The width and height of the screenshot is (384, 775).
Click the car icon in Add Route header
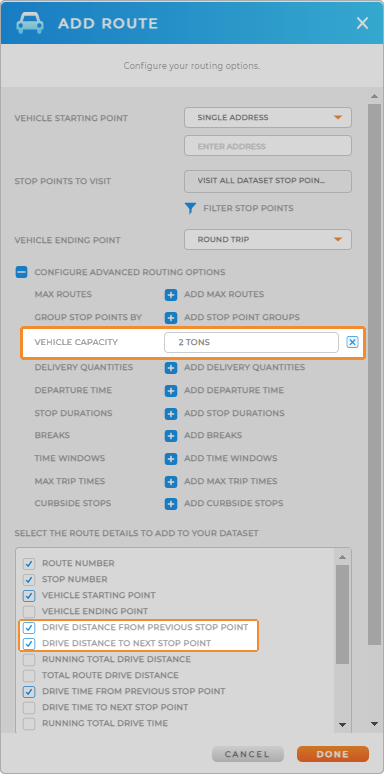click(29, 23)
